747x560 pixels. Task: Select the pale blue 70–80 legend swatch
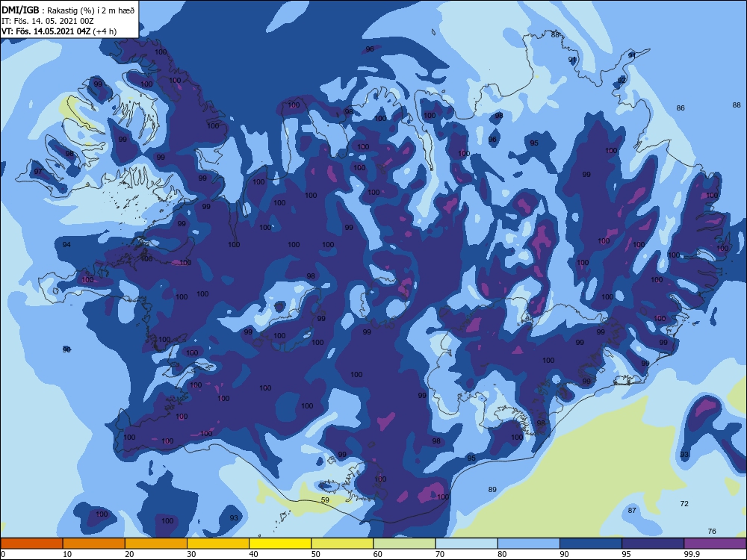point(466,544)
